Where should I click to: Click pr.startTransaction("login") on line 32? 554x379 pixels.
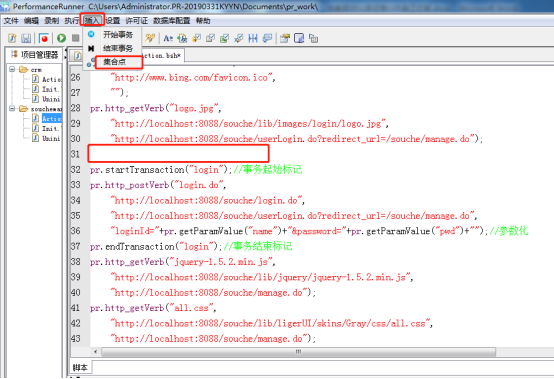point(161,170)
